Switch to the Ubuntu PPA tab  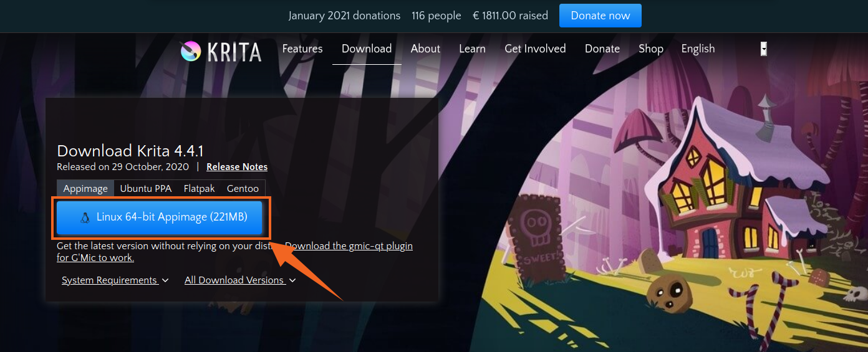tap(146, 188)
